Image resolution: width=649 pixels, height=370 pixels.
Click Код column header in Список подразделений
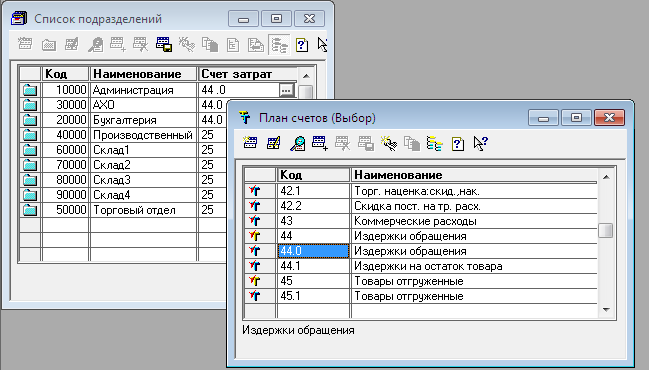tap(65, 74)
